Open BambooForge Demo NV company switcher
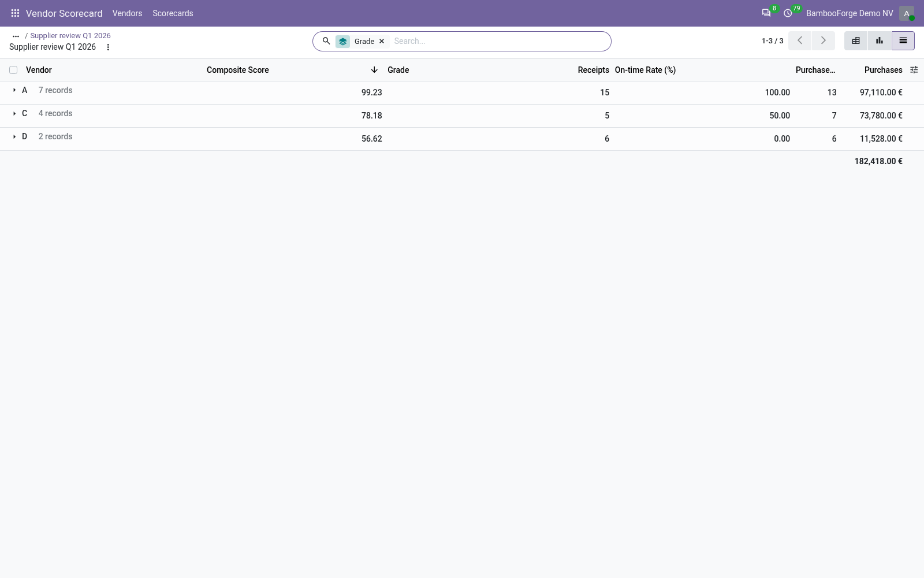Screen dimensions: 924x578 tap(850, 13)
